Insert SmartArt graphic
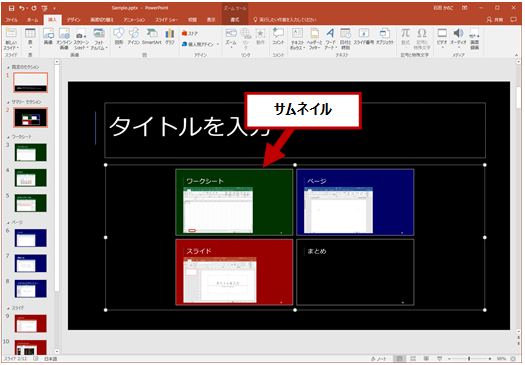 pyautogui.click(x=152, y=36)
